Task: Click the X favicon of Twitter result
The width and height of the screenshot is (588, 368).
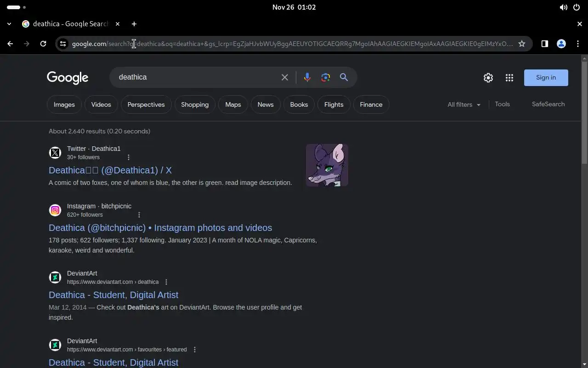Action: (55, 153)
